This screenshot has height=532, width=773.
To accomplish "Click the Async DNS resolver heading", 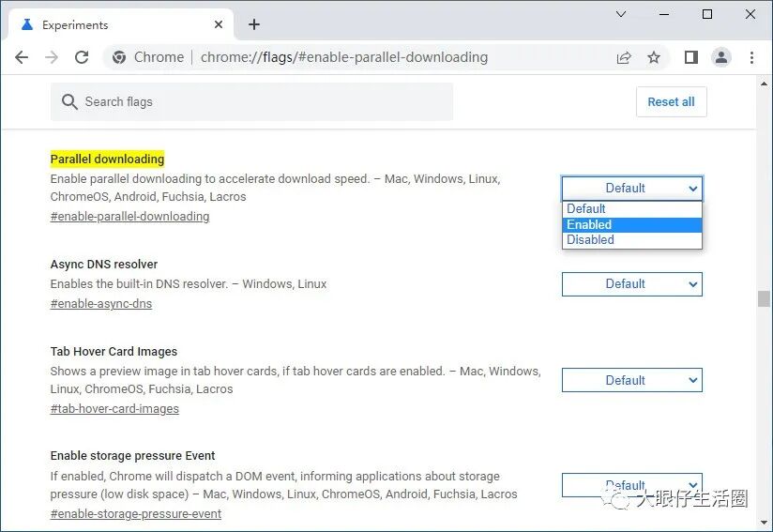I will (104, 265).
